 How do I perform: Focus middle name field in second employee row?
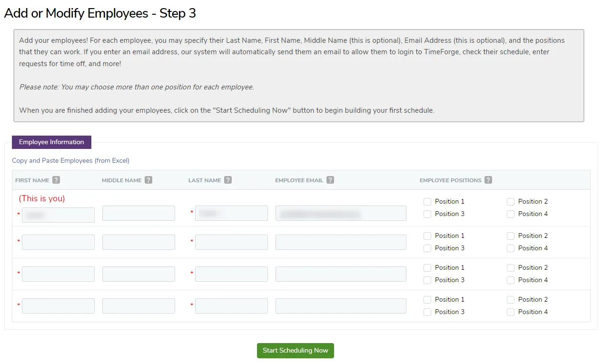point(138,242)
